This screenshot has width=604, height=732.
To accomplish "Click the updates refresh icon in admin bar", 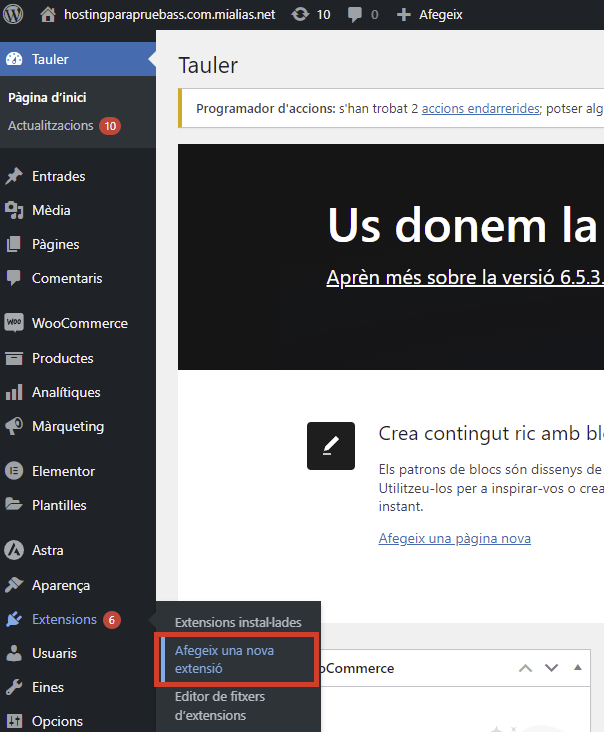I will coord(300,14).
